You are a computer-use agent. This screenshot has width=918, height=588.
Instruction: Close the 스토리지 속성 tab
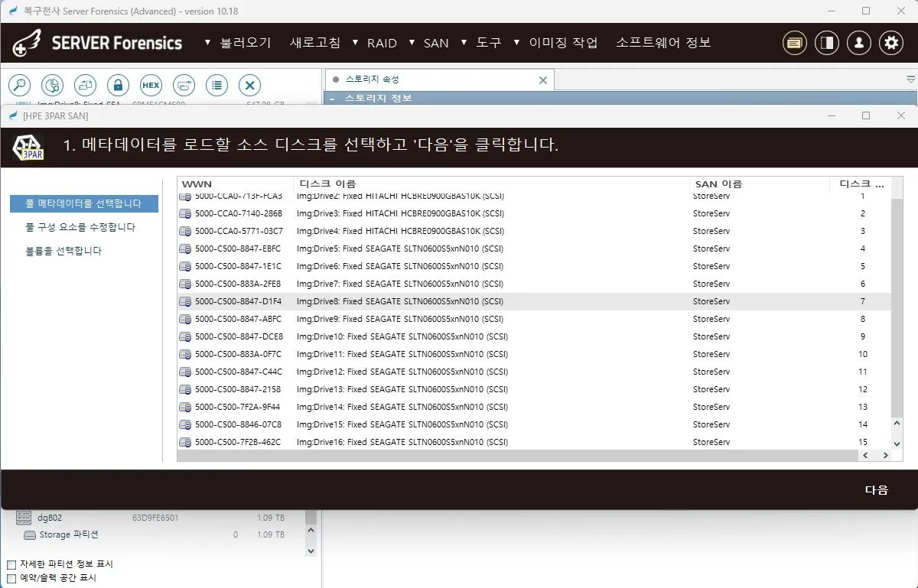click(x=543, y=80)
